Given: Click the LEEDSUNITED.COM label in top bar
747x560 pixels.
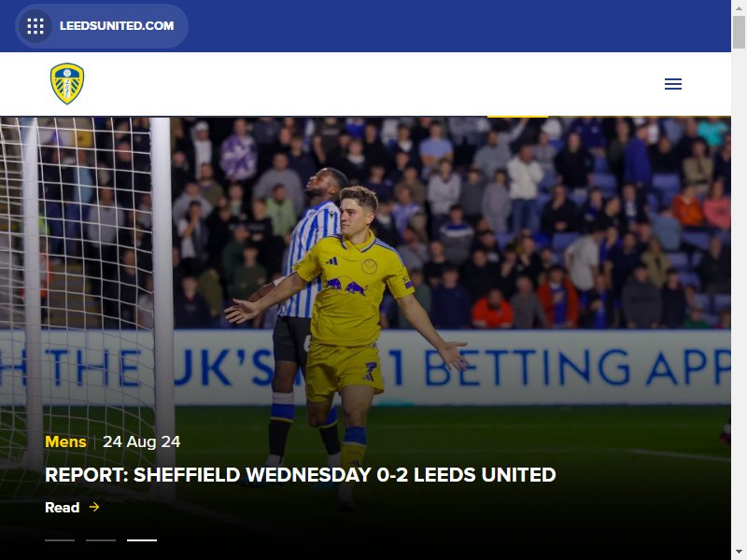Looking at the screenshot, I should 117,26.
